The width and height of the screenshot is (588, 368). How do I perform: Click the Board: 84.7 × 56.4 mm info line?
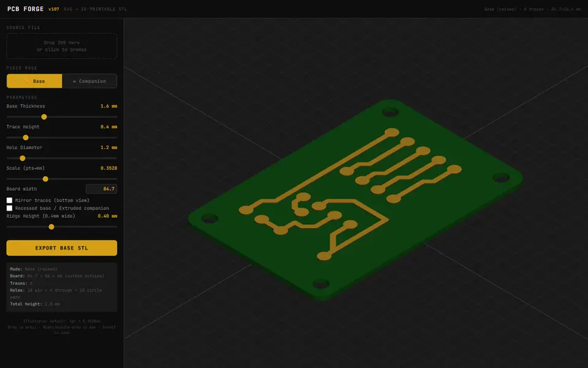click(x=57, y=276)
